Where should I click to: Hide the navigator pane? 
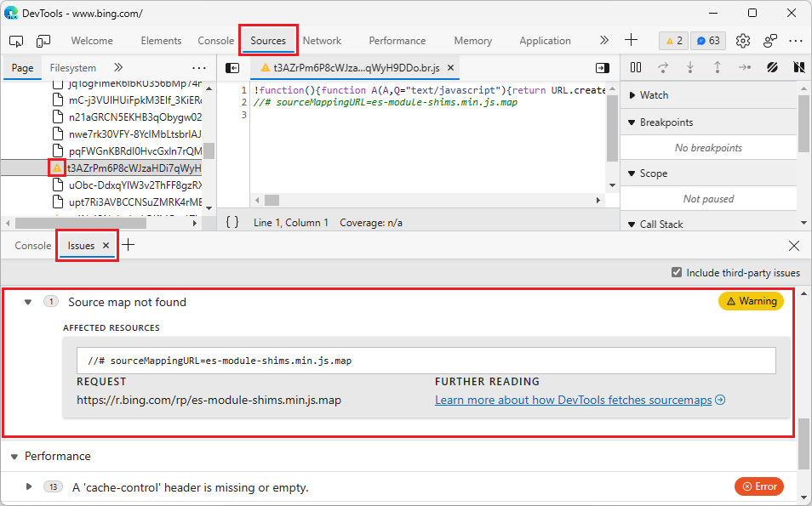(232, 68)
